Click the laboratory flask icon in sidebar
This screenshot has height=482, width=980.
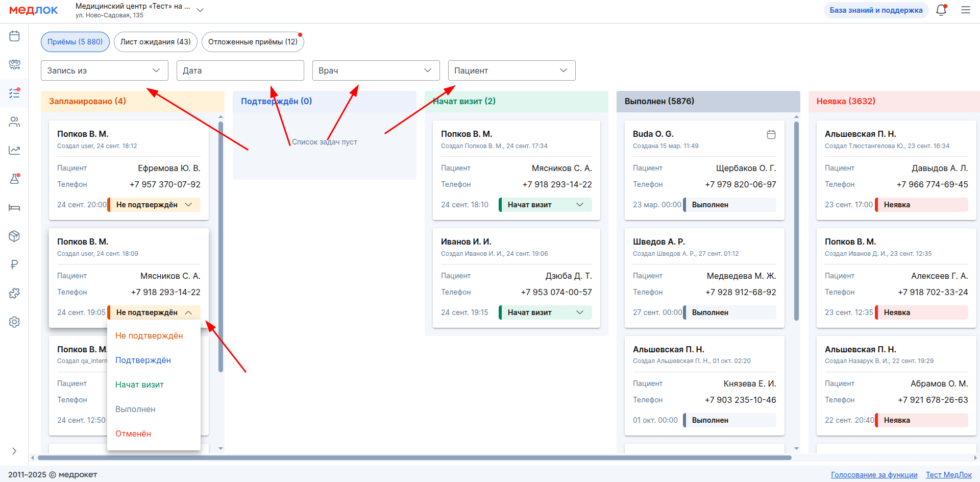coord(14,179)
